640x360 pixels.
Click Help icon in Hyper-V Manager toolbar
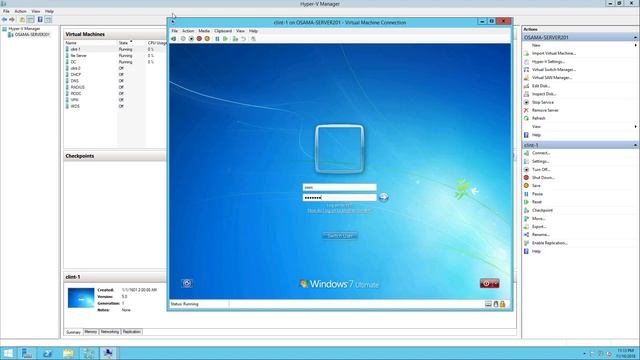click(40, 20)
